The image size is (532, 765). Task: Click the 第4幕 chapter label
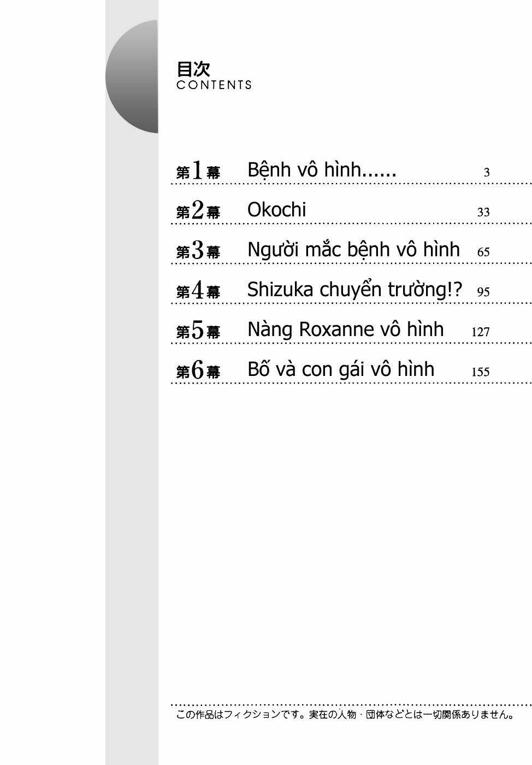tap(198, 291)
